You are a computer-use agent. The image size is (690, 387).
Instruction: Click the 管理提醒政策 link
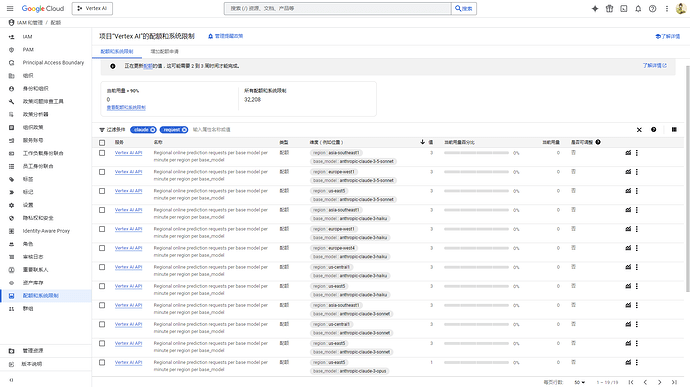click(226, 36)
